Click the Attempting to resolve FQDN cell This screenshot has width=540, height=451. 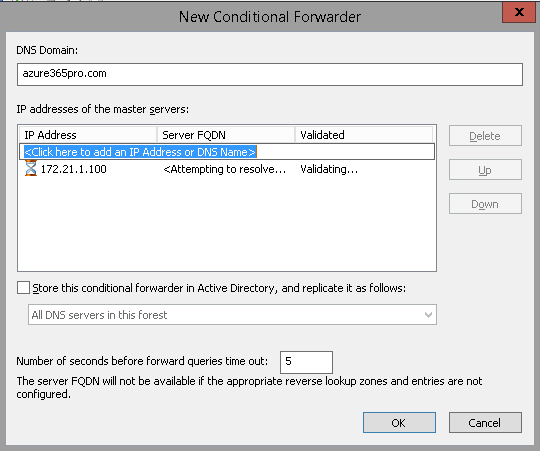click(x=225, y=169)
